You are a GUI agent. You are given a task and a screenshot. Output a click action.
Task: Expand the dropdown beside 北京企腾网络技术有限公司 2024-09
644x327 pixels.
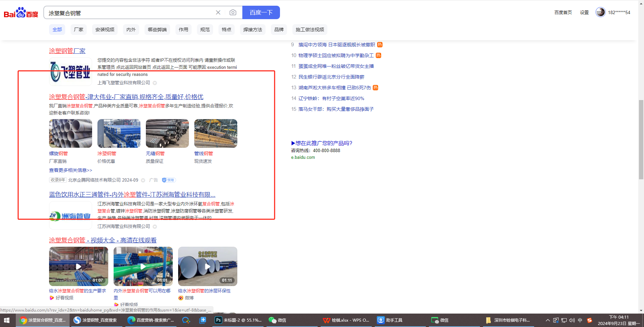143,180
